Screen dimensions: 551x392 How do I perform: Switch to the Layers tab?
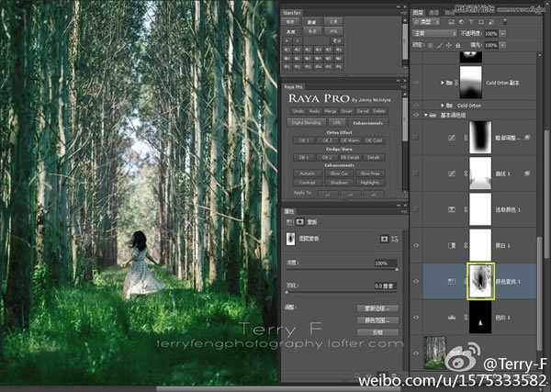point(418,13)
